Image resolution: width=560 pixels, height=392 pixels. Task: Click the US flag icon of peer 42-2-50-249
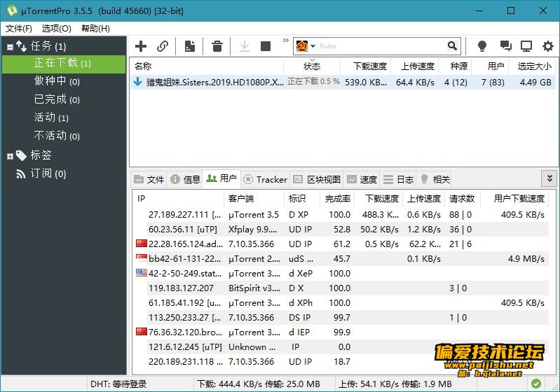click(x=142, y=273)
